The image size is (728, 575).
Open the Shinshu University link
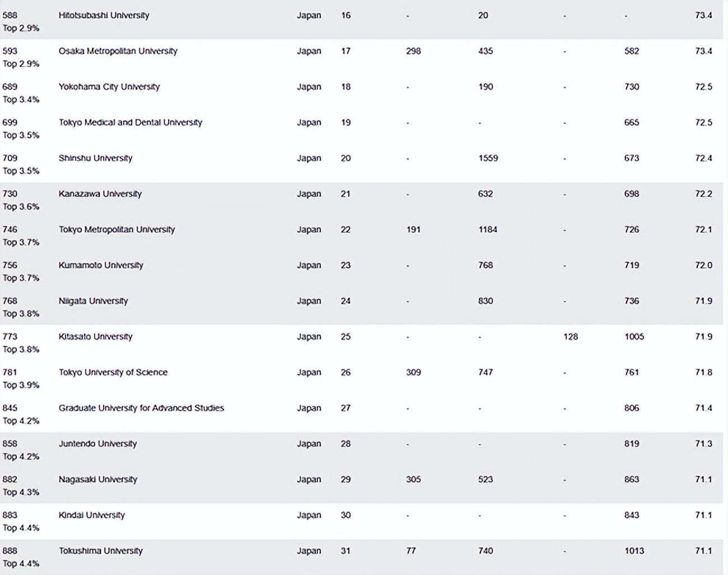point(95,158)
